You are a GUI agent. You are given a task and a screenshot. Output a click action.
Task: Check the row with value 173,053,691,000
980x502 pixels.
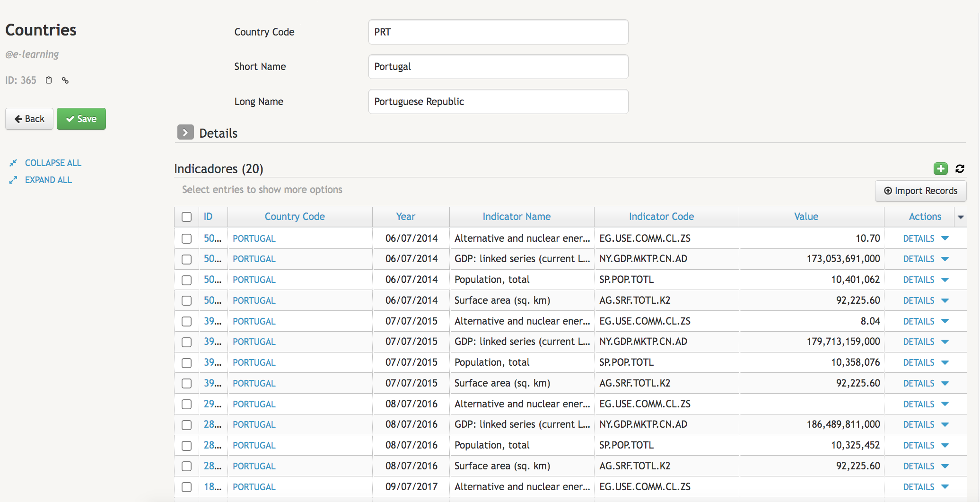(186, 259)
